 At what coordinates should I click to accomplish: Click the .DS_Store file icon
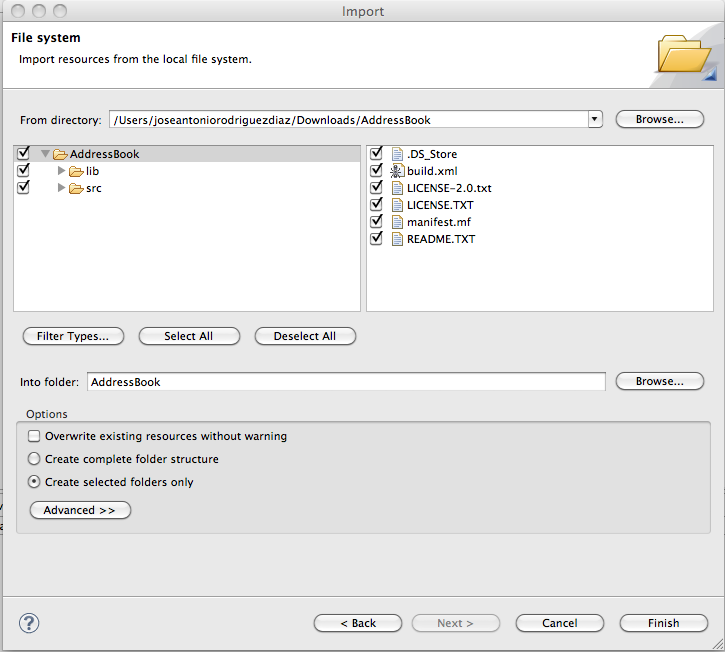[397, 154]
